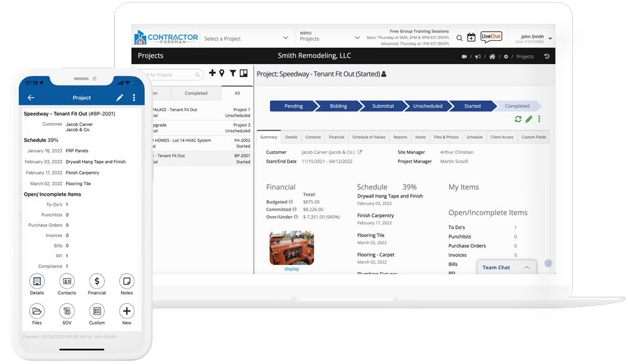Open the calendar add icon in header
Viewport: 628px width, 364px height.
click(471, 38)
